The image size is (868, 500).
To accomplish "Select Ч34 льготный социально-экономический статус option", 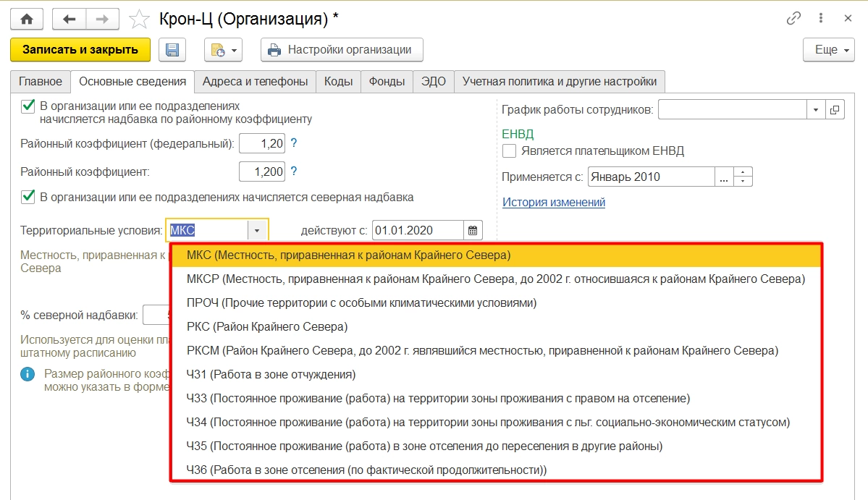I will (496, 422).
